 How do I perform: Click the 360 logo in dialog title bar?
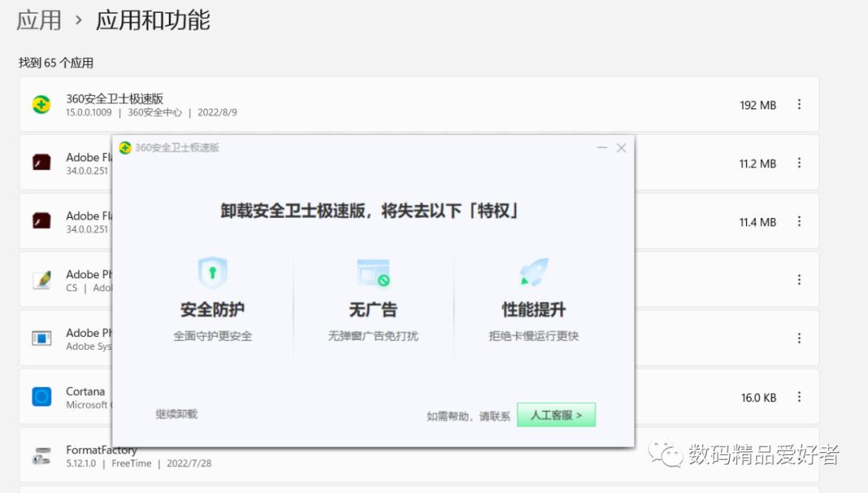point(127,147)
